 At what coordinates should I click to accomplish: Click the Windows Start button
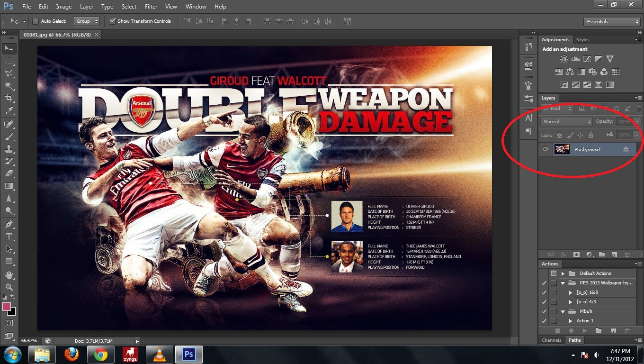(x=12, y=354)
